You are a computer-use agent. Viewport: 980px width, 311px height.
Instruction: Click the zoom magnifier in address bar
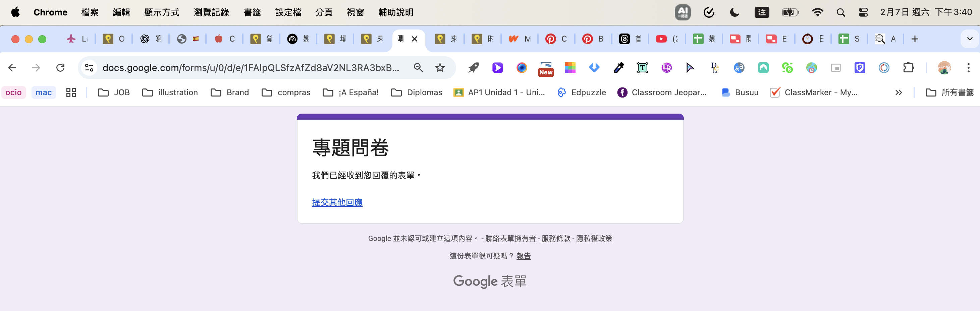pyautogui.click(x=418, y=68)
